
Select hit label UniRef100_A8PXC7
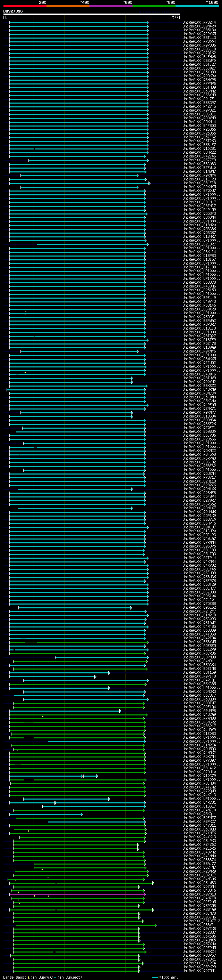199,822
